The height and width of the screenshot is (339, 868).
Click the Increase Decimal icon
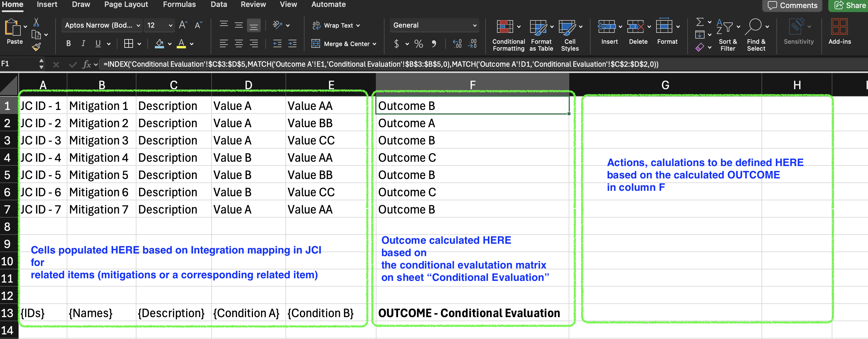(x=457, y=44)
